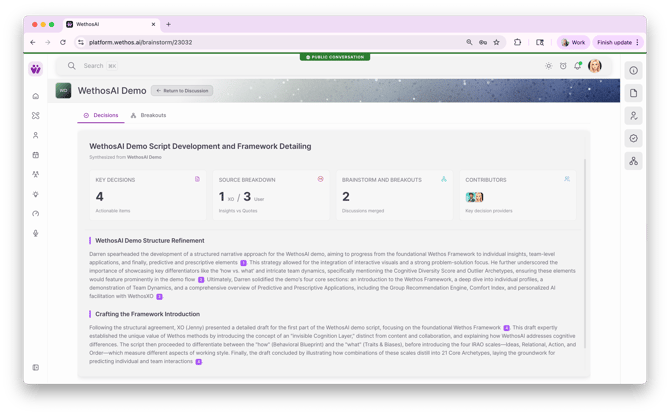Click the Brainstorm and Breakouts card icon
Image resolution: width=670 pixels, height=415 pixels.
click(x=444, y=179)
